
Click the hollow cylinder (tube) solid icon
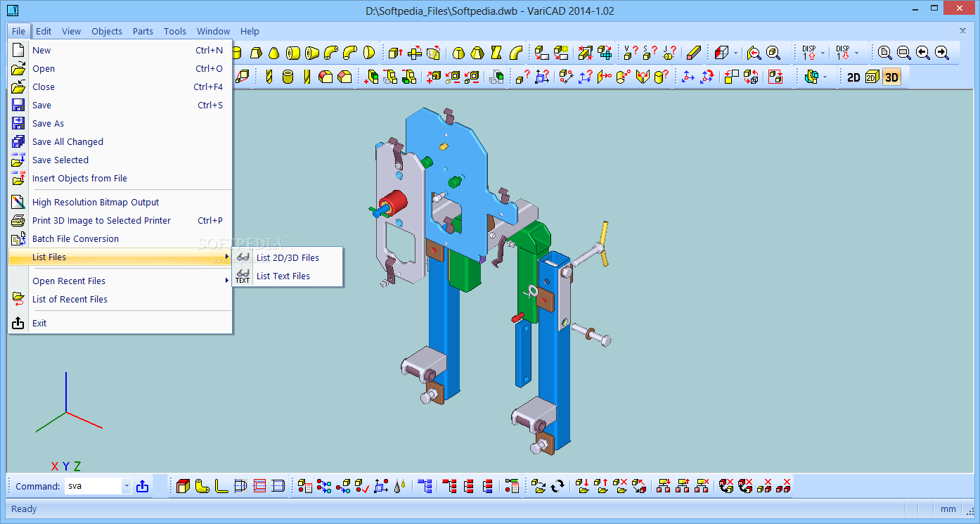293,53
